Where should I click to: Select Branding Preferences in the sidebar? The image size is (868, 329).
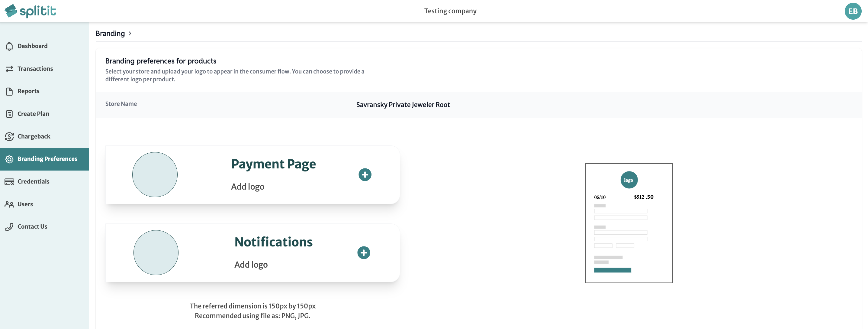(44, 159)
